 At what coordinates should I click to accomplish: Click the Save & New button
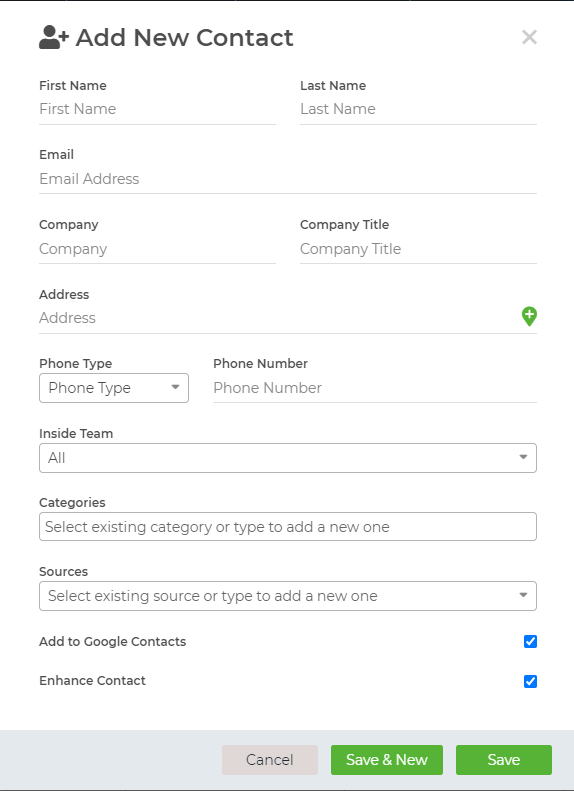point(387,760)
